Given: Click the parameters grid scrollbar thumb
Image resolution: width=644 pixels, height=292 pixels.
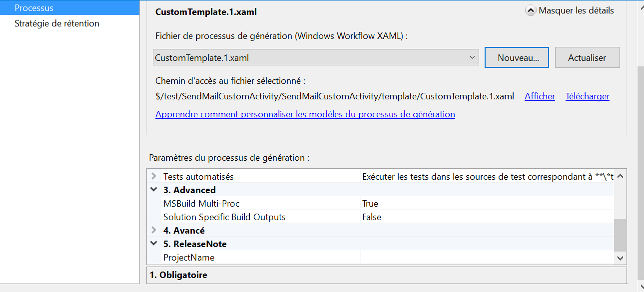Looking at the screenshot, I should [x=620, y=235].
